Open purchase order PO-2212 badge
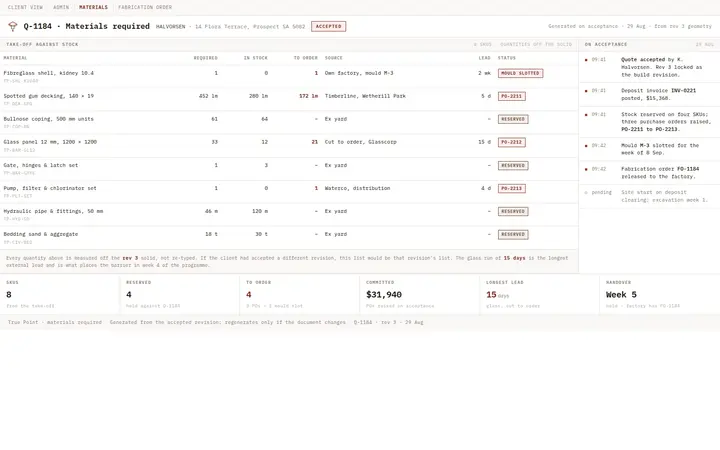Screen dimensions: 720x450 coord(512,142)
